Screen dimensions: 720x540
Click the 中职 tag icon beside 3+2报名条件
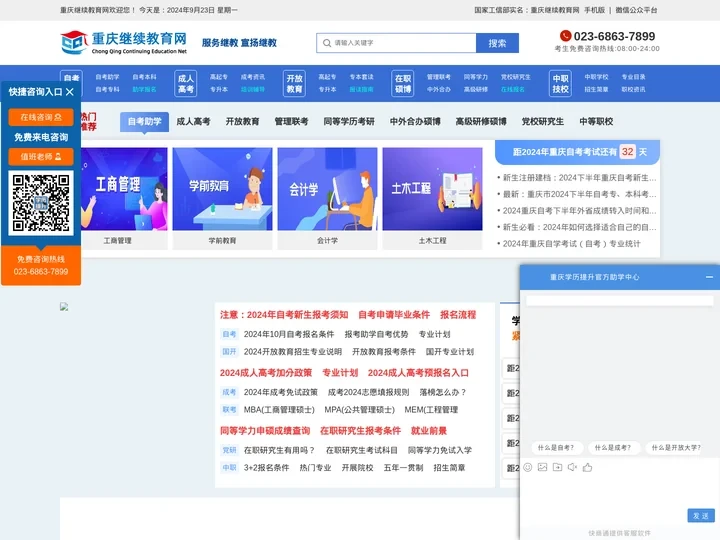coord(229,467)
